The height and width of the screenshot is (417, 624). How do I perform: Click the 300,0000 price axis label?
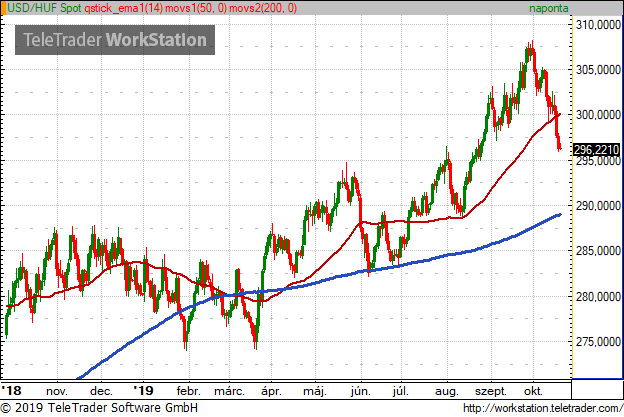pos(598,115)
